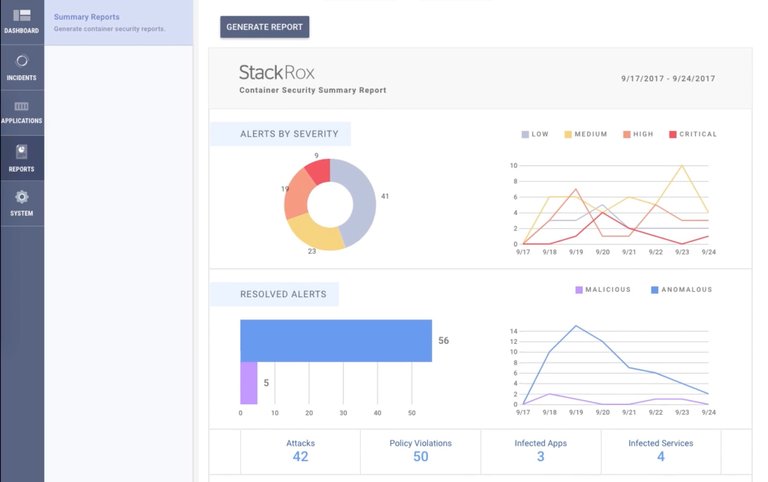Open the Applications sidebar icon
The width and height of the screenshot is (768, 482).
coord(22,106)
